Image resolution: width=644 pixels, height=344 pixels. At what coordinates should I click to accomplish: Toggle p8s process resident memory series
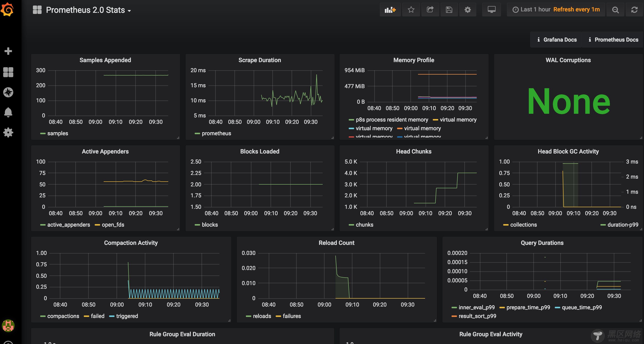[392, 120]
